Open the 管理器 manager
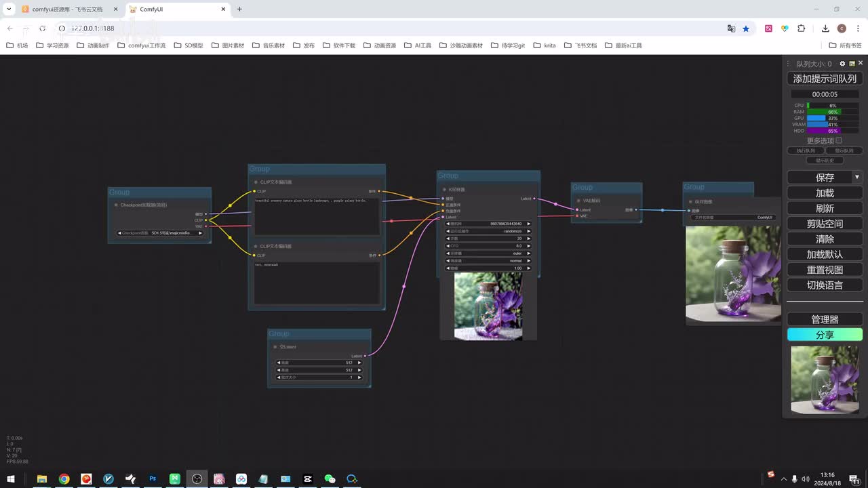 click(825, 319)
